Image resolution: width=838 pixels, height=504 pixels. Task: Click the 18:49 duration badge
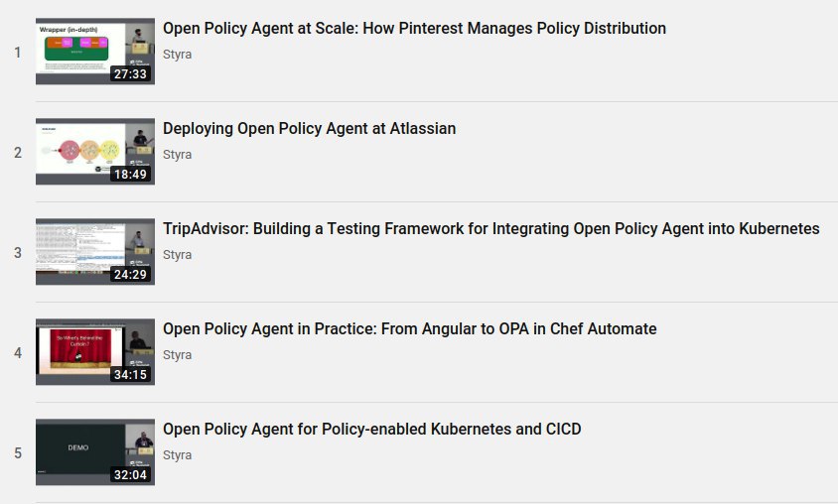click(130, 175)
